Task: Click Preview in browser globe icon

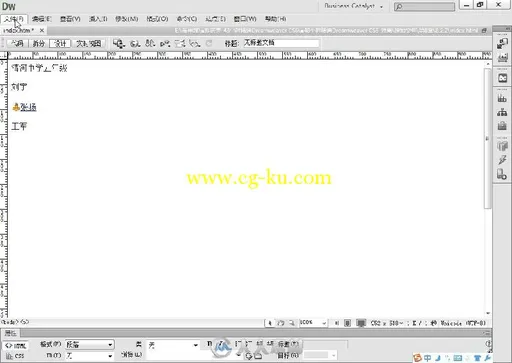Action: click(x=135, y=43)
